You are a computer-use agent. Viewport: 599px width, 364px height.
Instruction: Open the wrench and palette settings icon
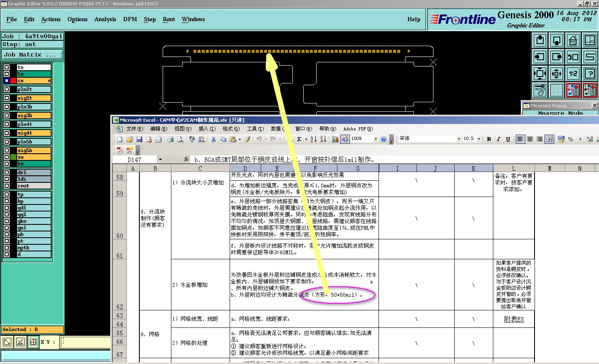tap(540, 90)
